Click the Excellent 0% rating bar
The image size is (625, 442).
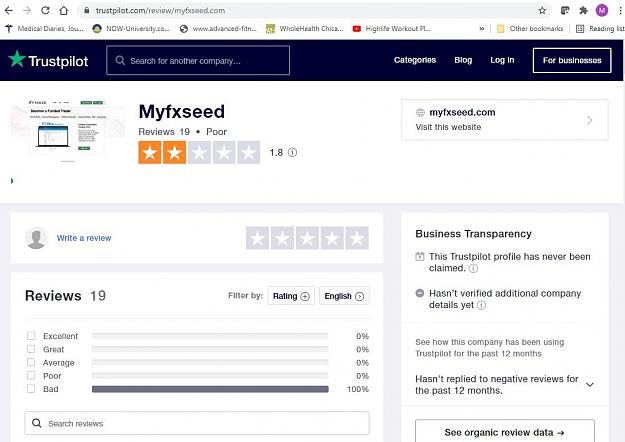pyautogui.click(x=210, y=336)
